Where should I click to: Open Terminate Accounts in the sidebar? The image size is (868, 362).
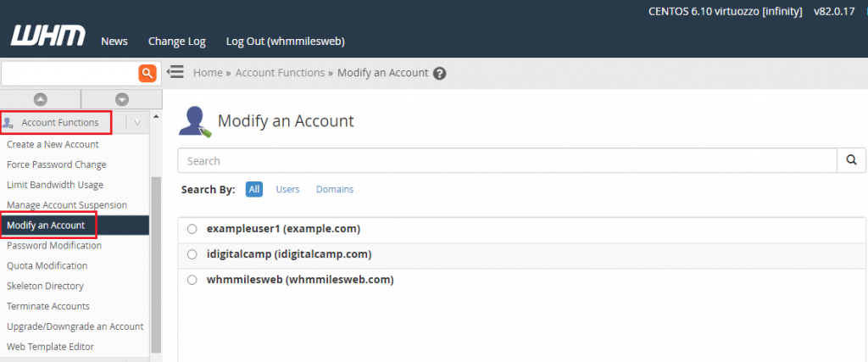(x=48, y=306)
